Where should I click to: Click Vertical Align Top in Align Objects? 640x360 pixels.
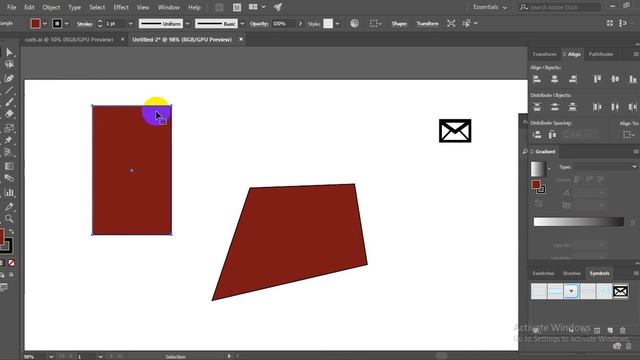[x=597, y=79]
